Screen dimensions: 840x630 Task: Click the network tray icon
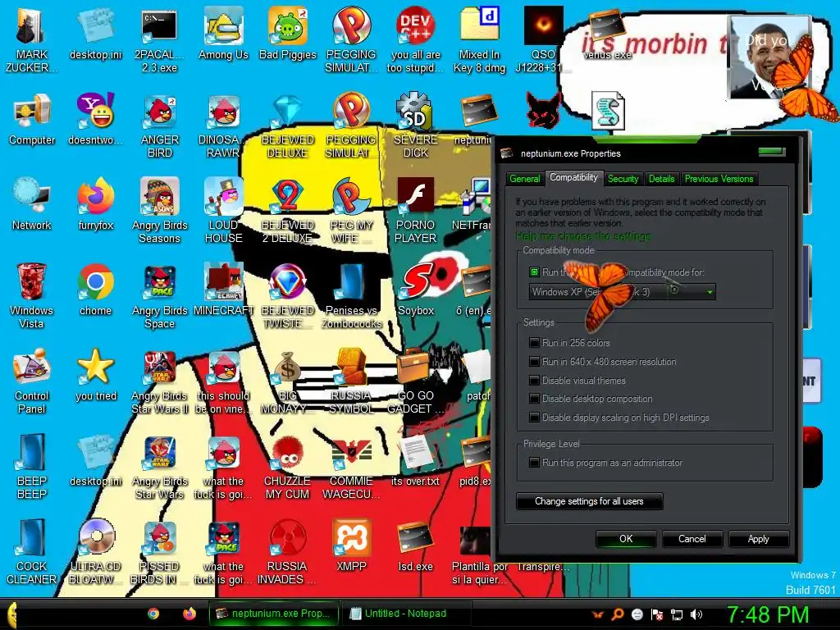(x=677, y=614)
